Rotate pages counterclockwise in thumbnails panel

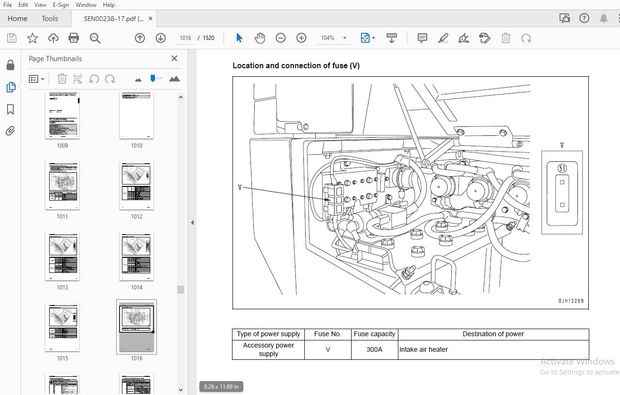(x=94, y=79)
